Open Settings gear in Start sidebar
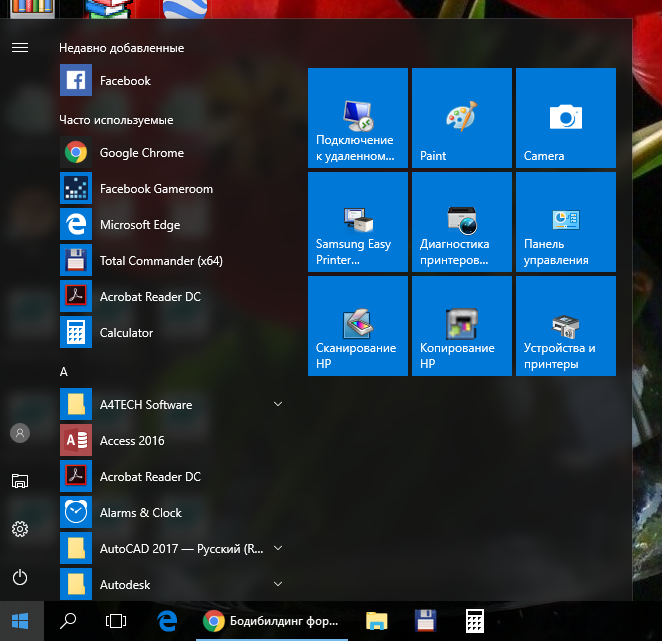The image size is (662, 641). click(x=20, y=529)
